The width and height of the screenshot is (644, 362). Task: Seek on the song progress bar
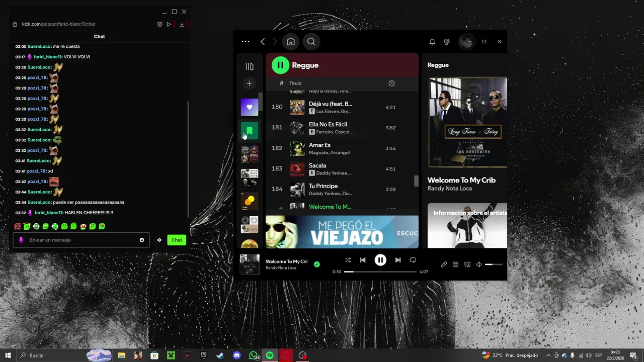[x=380, y=271]
